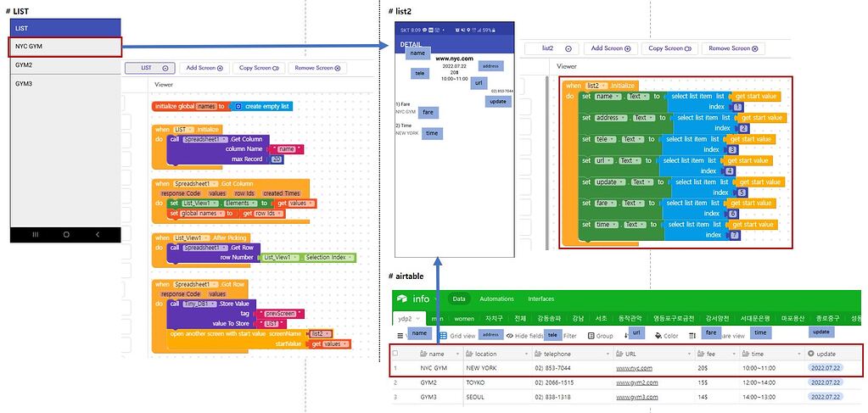This screenshot has height=413, width=868.
Task: Click Grid view icon in Airtable toolbar
Action: pos(444,336)
